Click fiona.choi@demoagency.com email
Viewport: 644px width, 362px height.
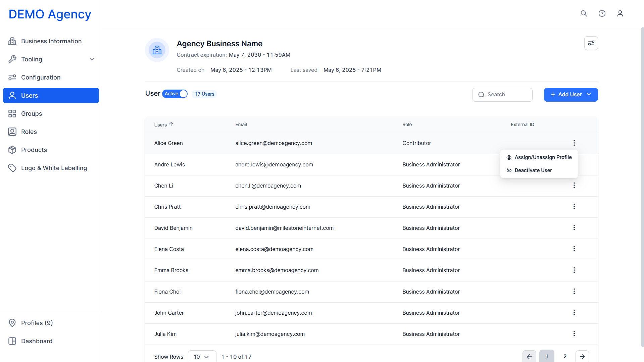(x=272, y=292)
